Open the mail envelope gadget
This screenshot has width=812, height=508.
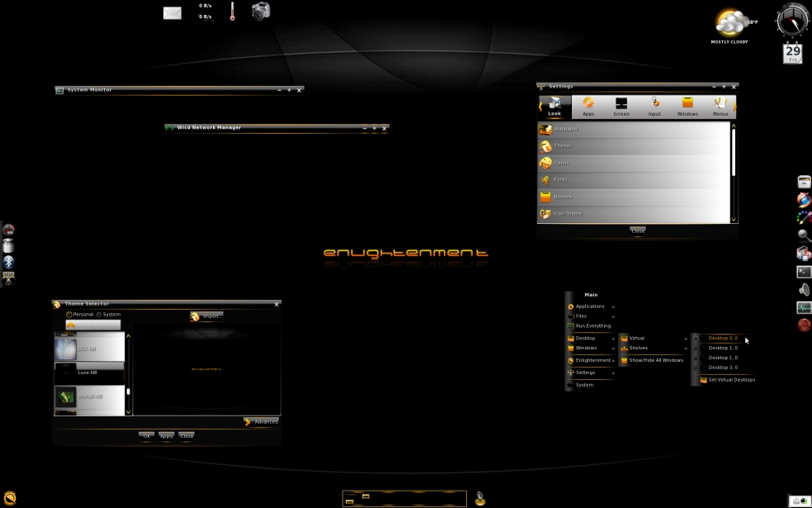point(172,13)
